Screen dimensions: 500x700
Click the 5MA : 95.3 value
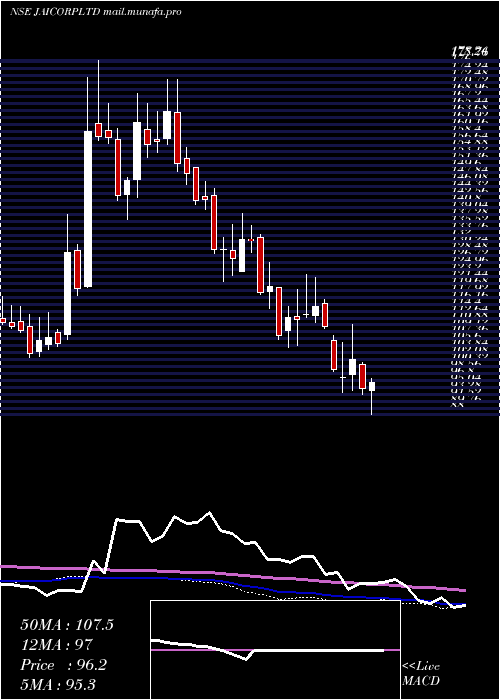(x=58, y=684)
